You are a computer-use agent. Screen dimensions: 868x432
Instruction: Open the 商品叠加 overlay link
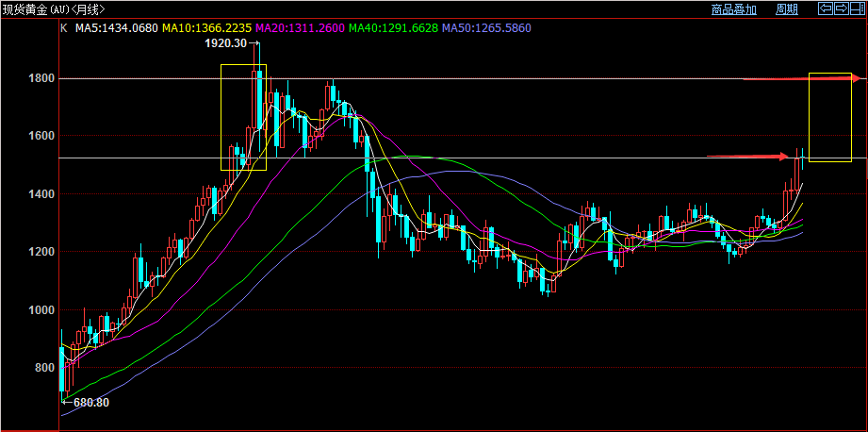[x=733, y=8]
